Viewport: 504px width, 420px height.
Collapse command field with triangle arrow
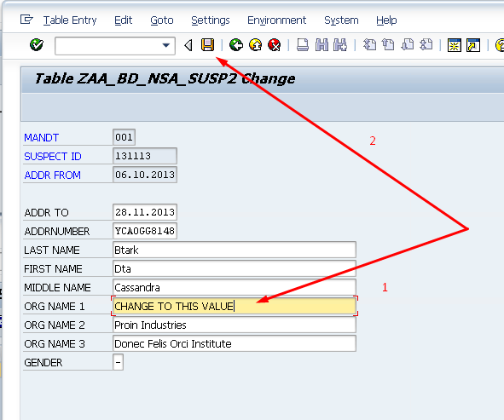[188, 45]
